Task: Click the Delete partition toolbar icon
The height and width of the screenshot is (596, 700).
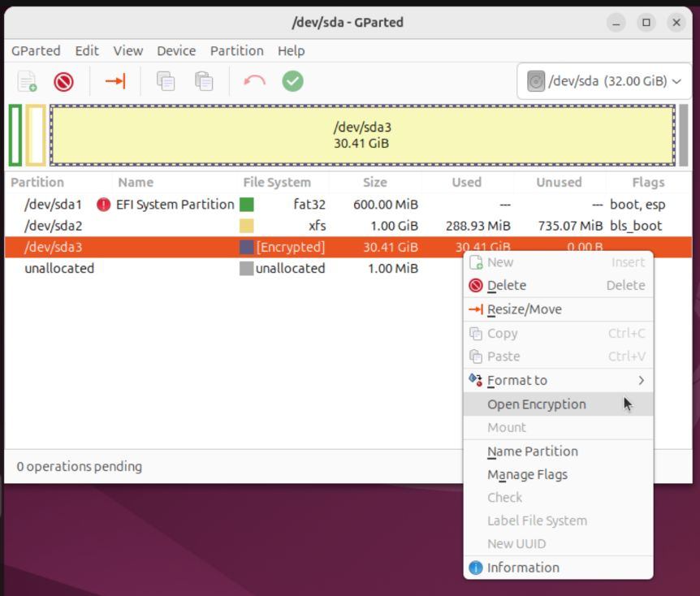Action: (63, 82)
